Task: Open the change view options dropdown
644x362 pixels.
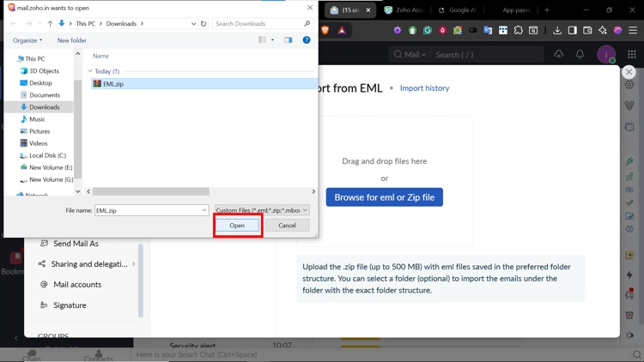Action: point(272,39)
